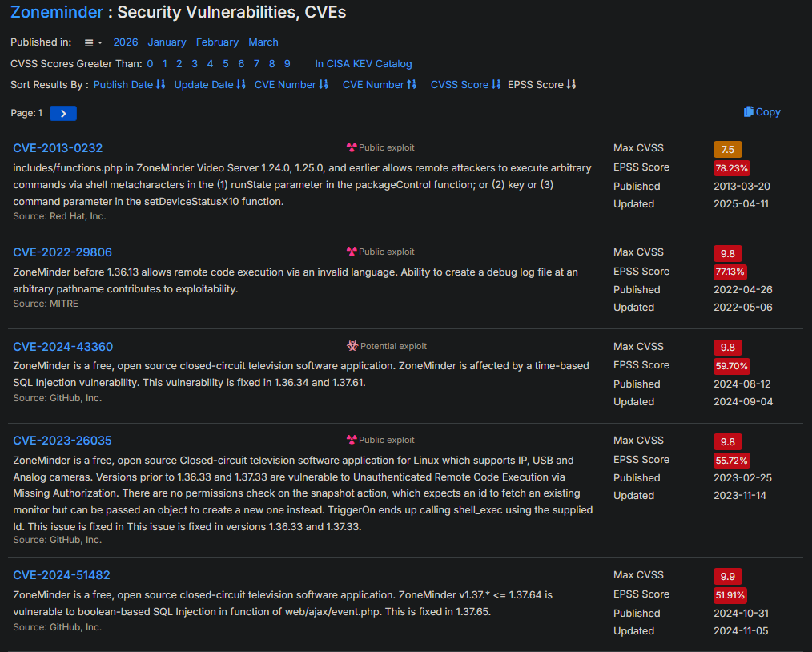The width and height of the screenshot is (812, 652).
Task: Click 'Source: MITRE' text
Action: 46,304
